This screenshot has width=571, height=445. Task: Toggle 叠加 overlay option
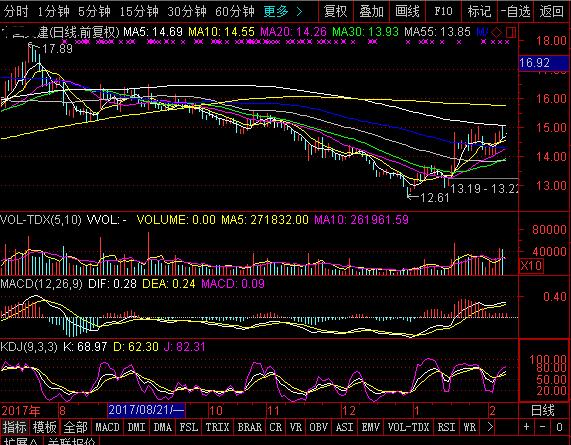point(371,12)
